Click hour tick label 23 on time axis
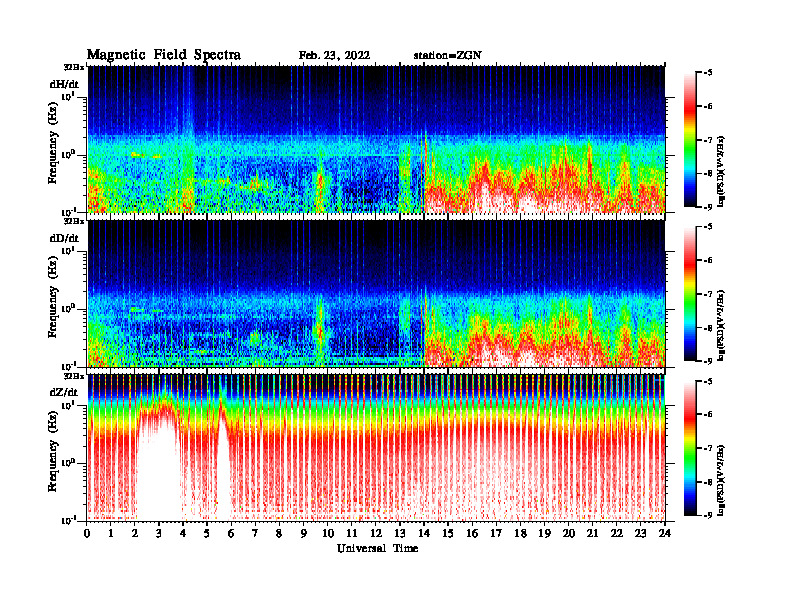Image resolution: width=792 pixels, height=612 pixels. [640, 534]
